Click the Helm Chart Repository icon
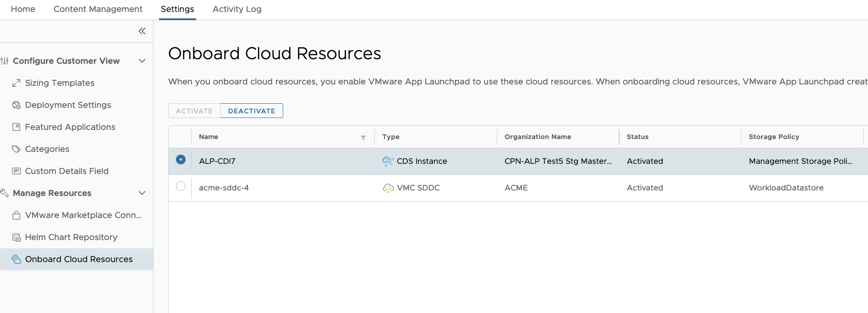 pos(16,237)
